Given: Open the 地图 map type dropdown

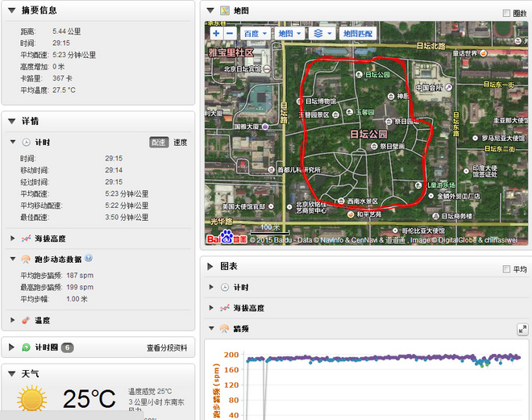Looking at the screenshot, I should click(289, 34).
